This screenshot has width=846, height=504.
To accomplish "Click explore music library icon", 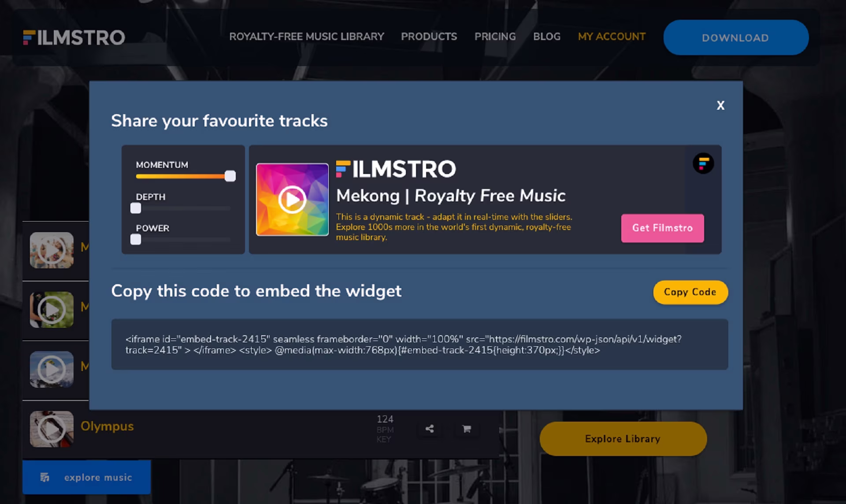I will point(45,477).
